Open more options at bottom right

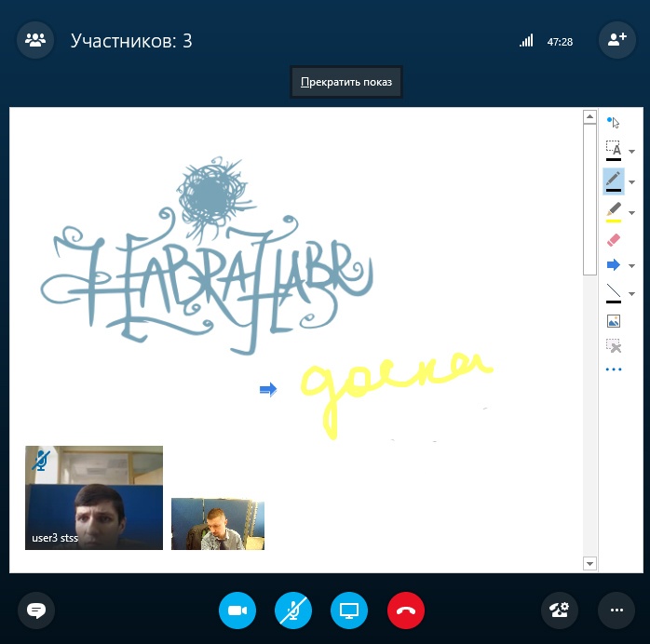click(x=616, y=610)
